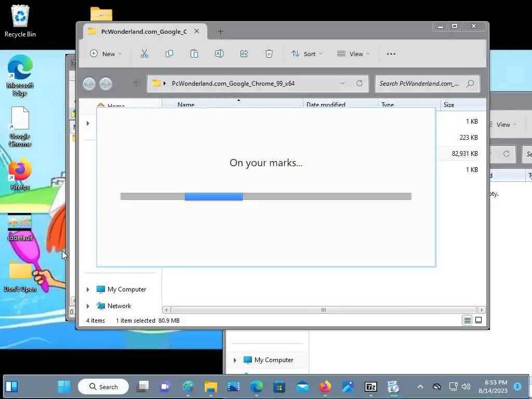Select the Don't Open folder on desktop
This screenshot has width=532, height=399.
20,277
